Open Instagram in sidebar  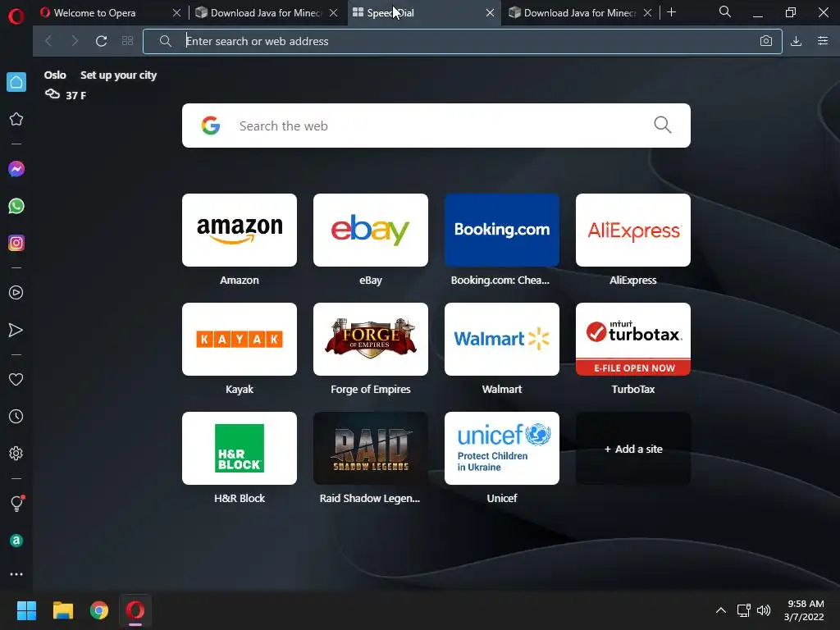click(16, 243)
